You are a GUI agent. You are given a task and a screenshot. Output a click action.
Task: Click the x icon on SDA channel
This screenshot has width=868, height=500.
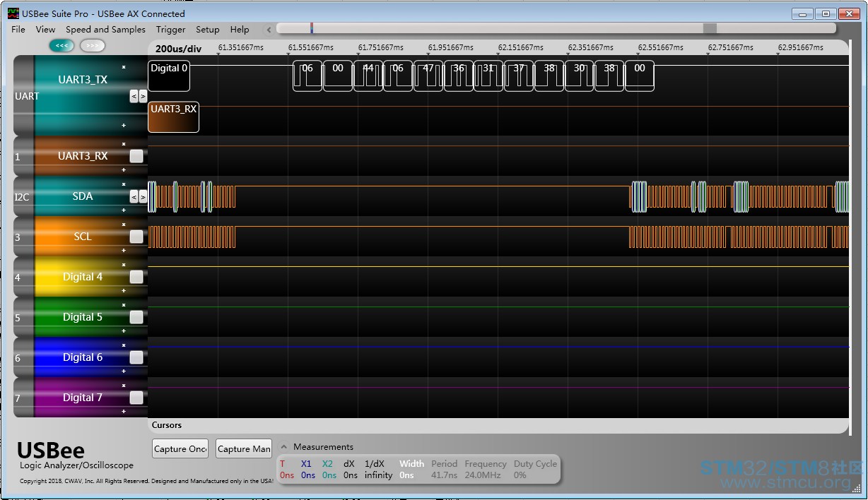(x=124, y=184)
